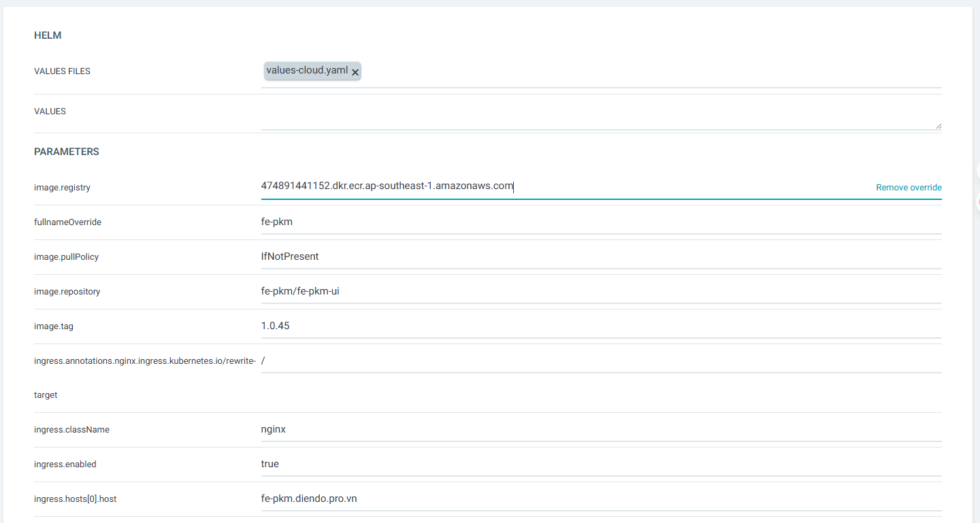The height and width of the screenshot is (523, 980).
Task: Edit the ingress.enabled value true
Action: (599, 465)
